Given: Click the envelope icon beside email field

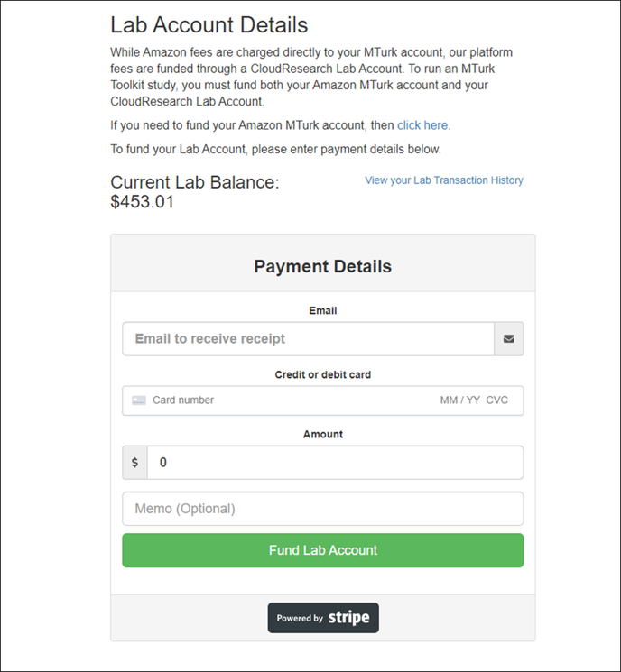Looking at the screenshot, I should point(509,339).
